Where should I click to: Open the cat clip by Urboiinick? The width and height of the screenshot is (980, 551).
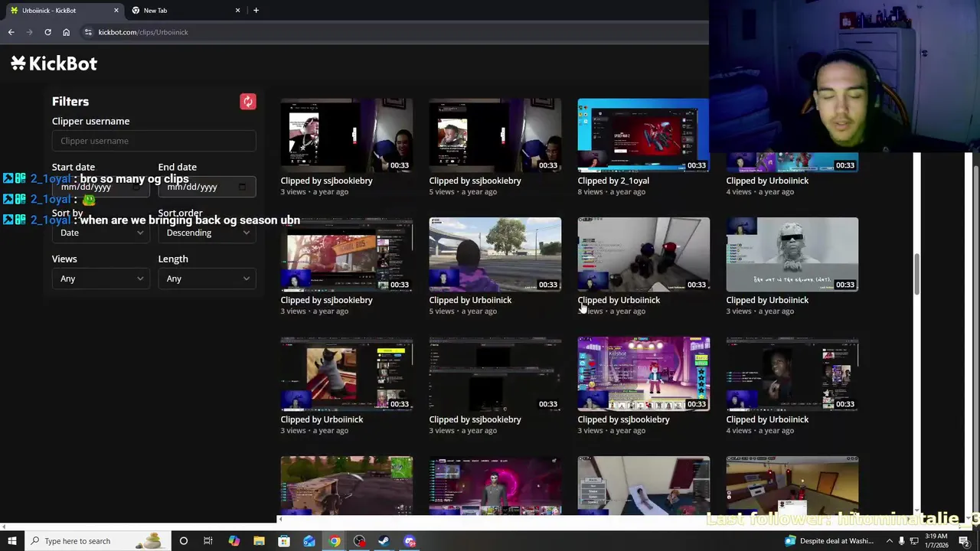click(346, 373)
